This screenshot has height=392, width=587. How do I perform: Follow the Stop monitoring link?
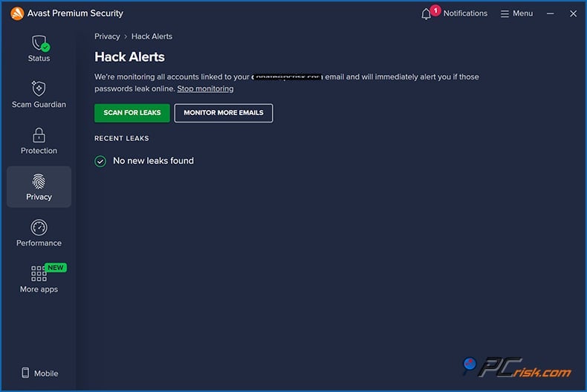[x=205, y=89]
